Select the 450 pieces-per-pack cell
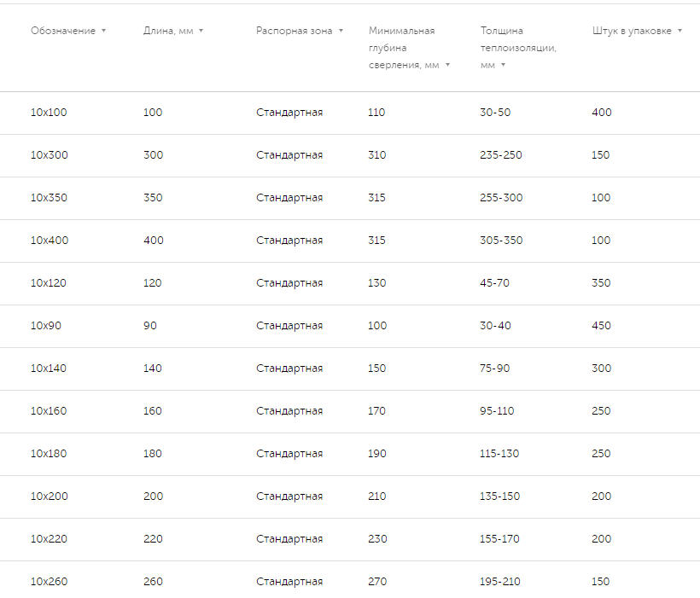The height and width of the screenshot is (598, 700). click(601, 326)
